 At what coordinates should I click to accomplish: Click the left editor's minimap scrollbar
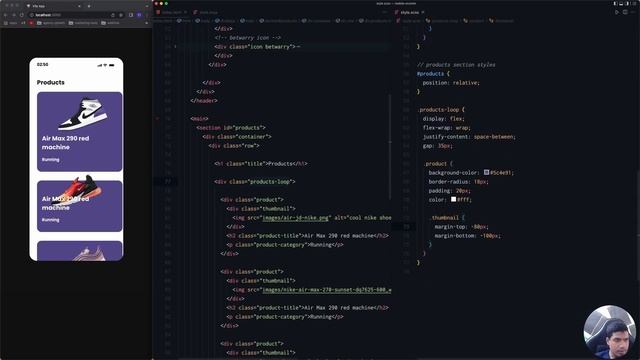[x=390, y=147]
